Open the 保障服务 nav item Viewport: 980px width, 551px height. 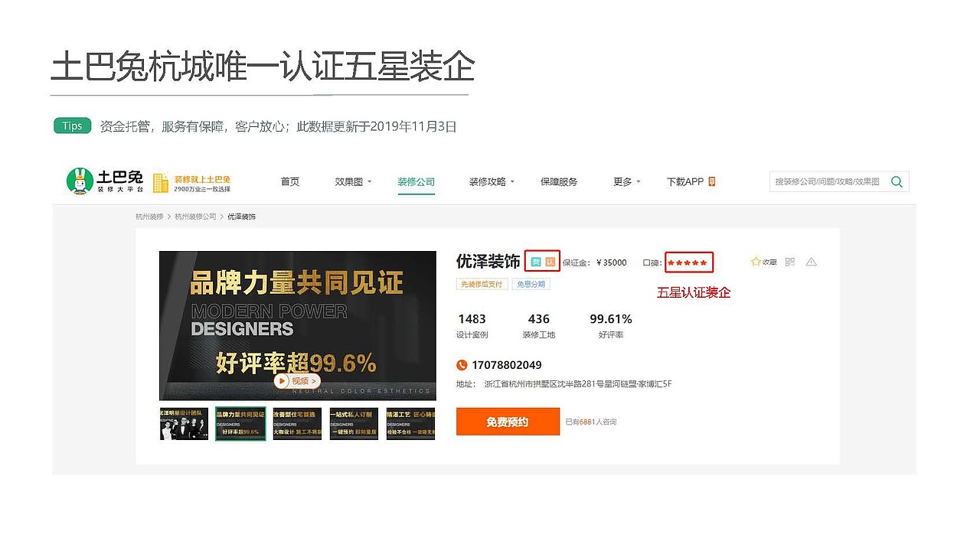pos(559,181)
